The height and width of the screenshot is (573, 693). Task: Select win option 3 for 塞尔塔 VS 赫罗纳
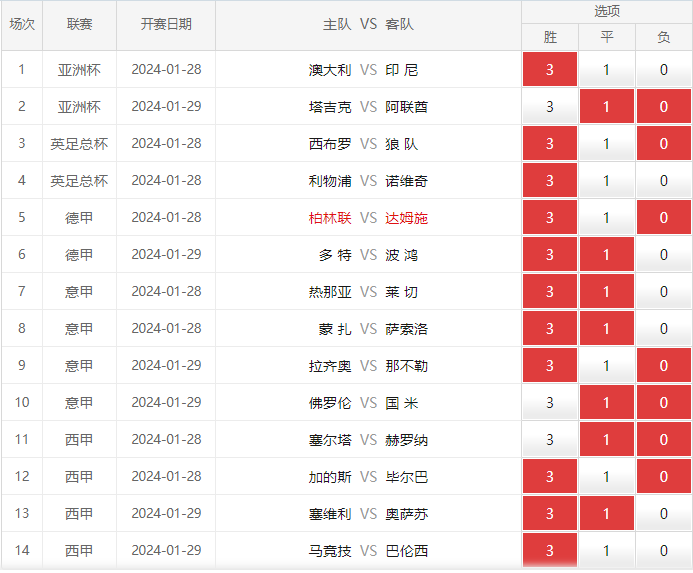pos(549,439)
